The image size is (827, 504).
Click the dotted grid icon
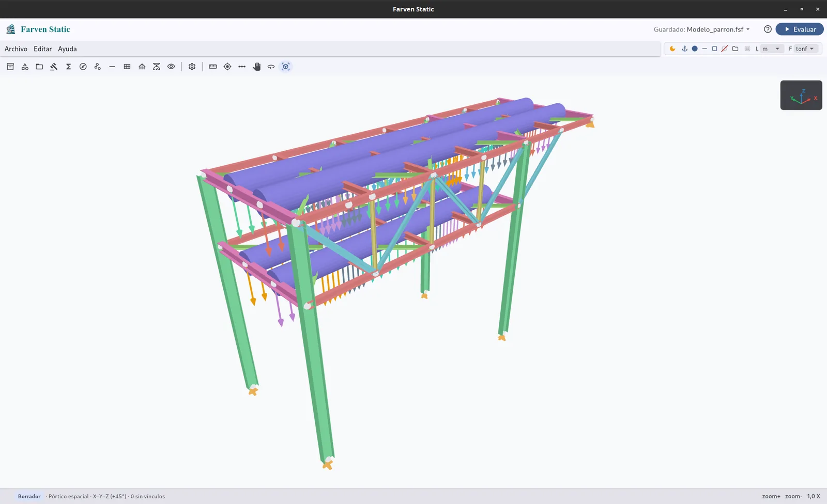pos(747,49)
